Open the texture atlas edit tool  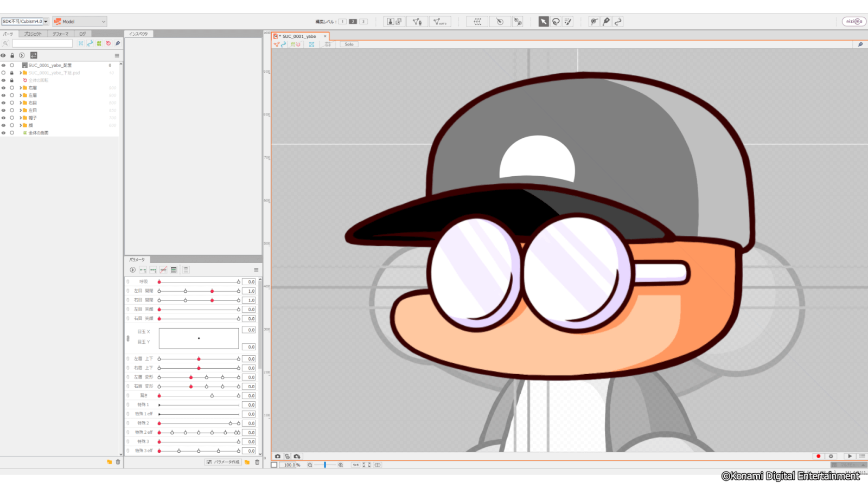click(394, 22)
